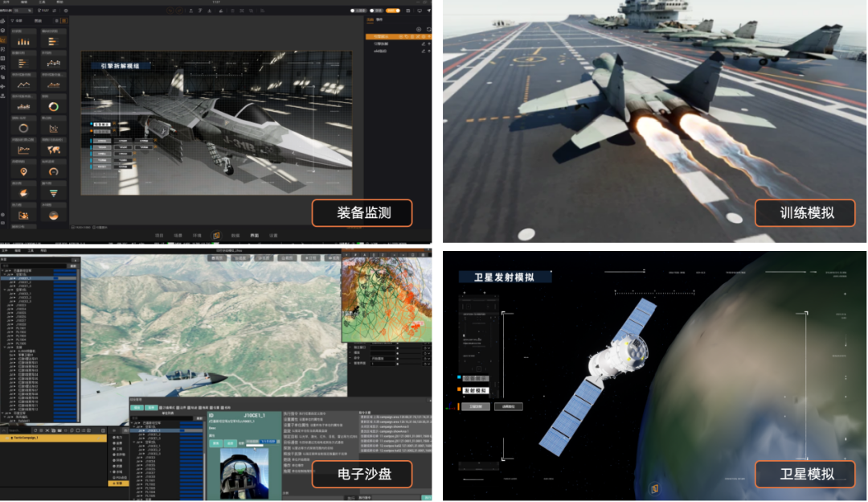Pick the multi-line chart with dots component

[53, 64]
